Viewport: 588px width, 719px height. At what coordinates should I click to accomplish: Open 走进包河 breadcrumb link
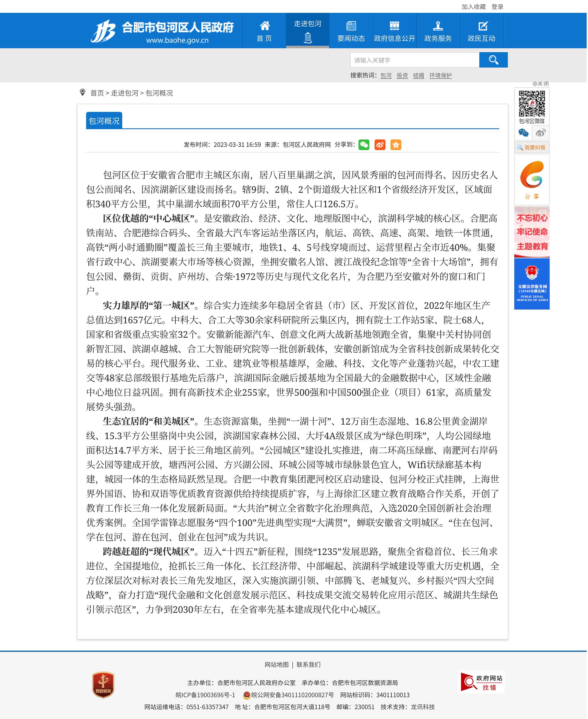(125, 93)
